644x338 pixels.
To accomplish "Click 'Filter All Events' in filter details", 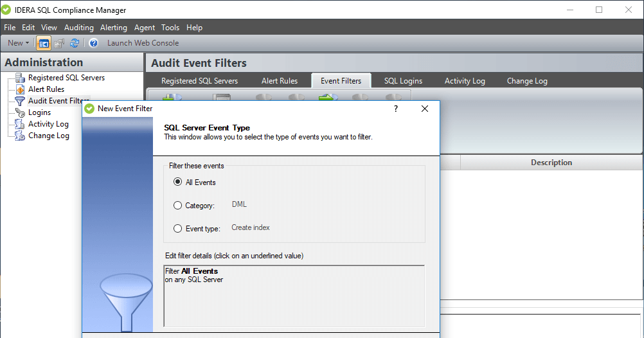I will pyautogui.click(x=192, y=271).
